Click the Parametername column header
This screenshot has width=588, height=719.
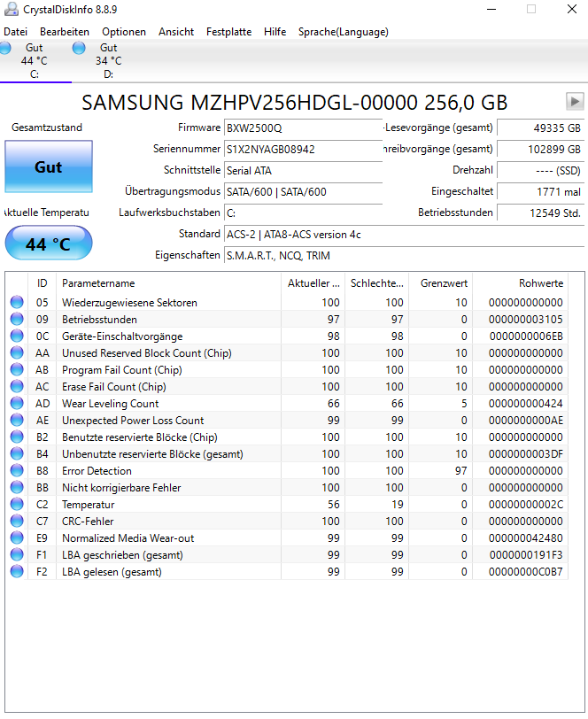pyautogui.click(x=169, y=283)
